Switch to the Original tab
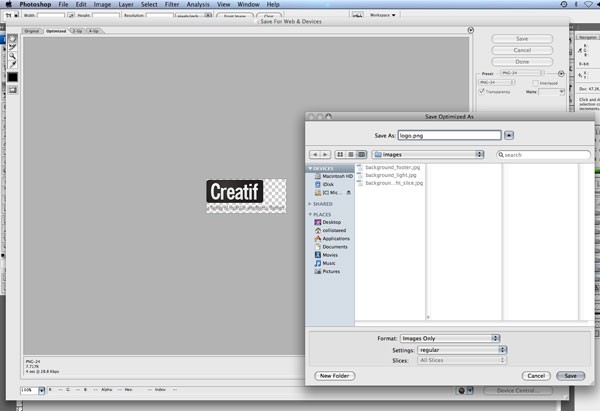 tap(32, 31)
